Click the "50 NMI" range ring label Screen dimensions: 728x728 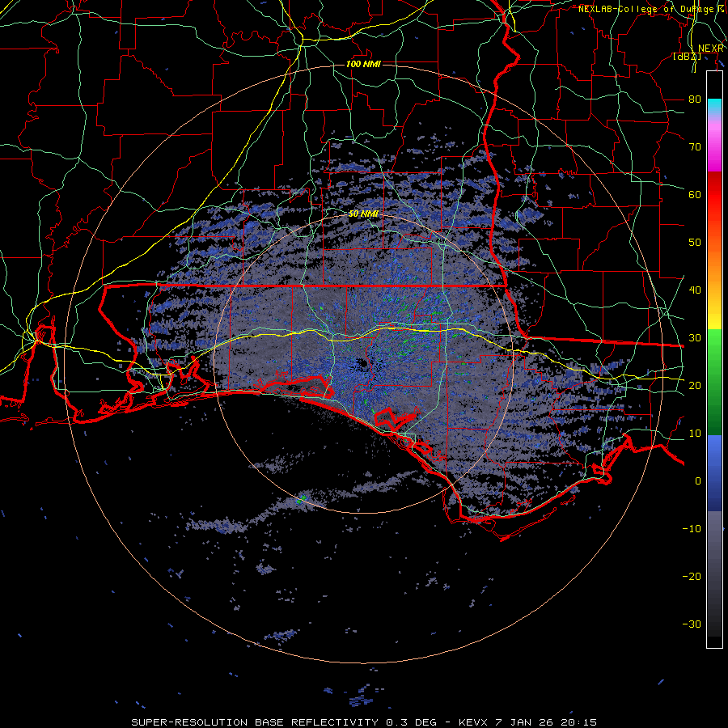point(363,214)
